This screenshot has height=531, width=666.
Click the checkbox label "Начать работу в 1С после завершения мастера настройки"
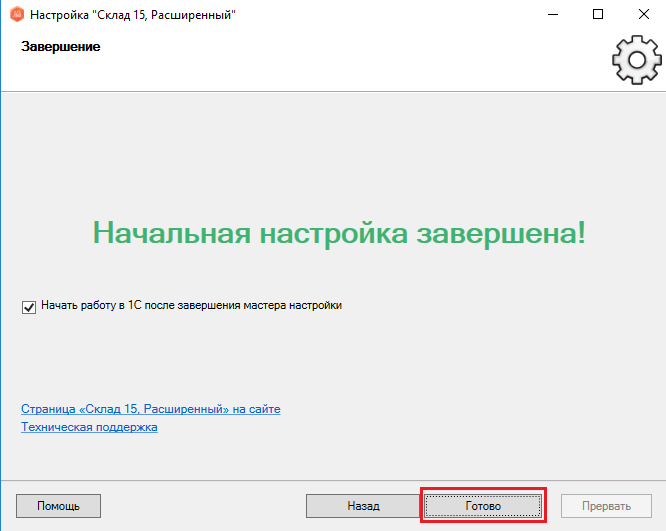192,305
